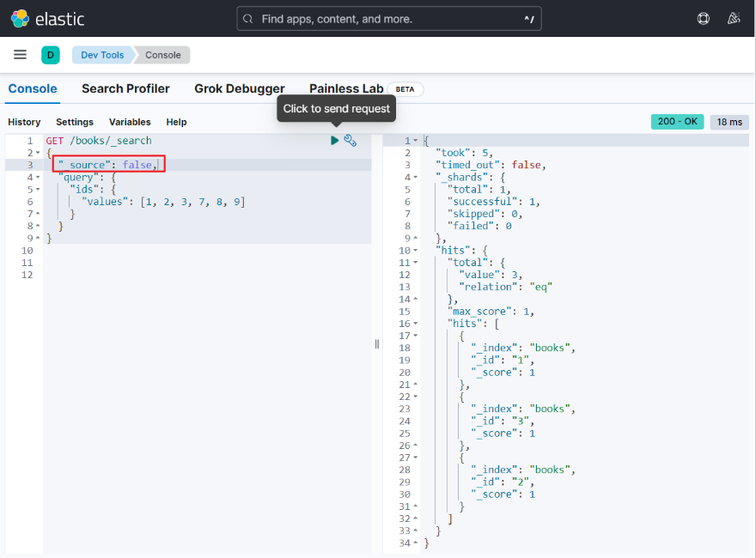The image size is (756, 558).
Task: Open Console Settings
Action: (75, 122)
